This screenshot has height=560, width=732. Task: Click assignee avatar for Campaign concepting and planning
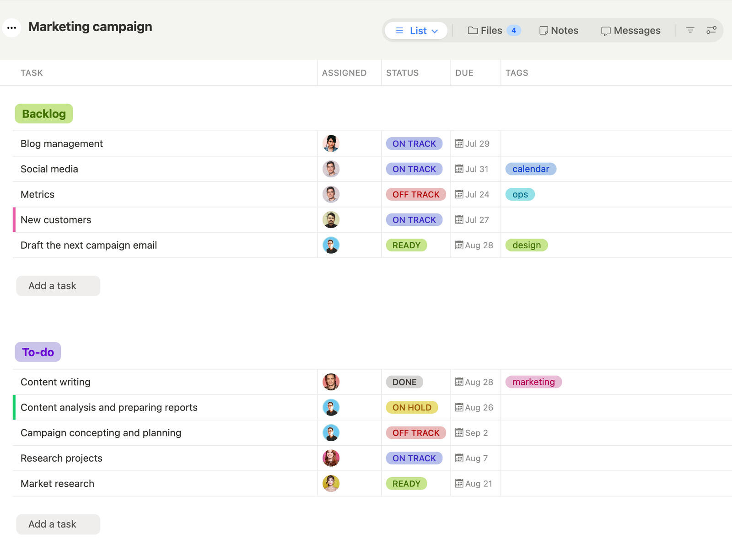click(x=331, y=433)
